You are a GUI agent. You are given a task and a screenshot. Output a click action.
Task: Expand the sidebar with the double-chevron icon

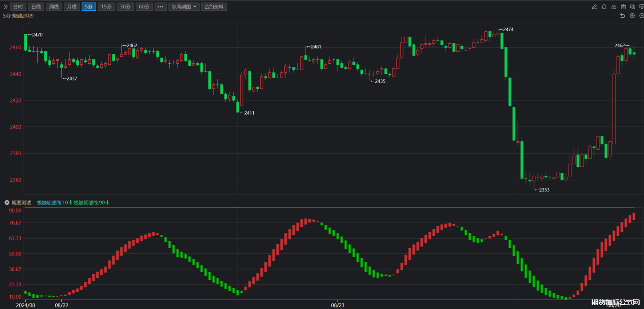tap(6, 7)
